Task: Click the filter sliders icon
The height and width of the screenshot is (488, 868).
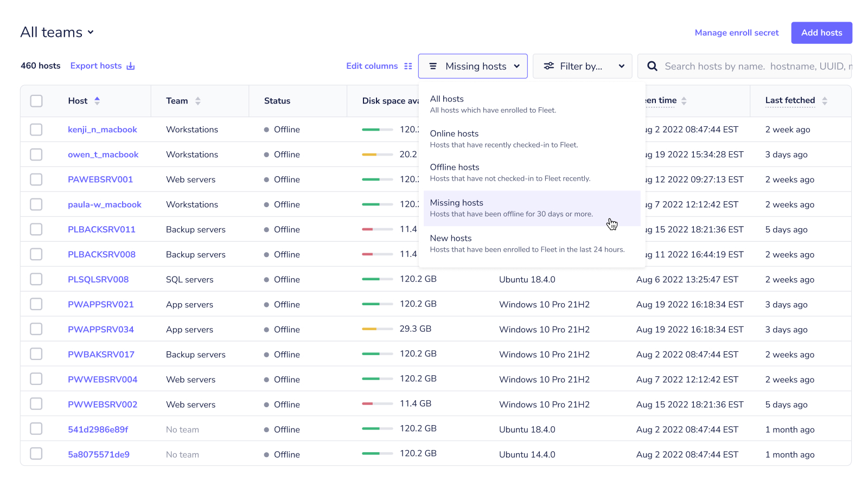Action: point(549,66)
